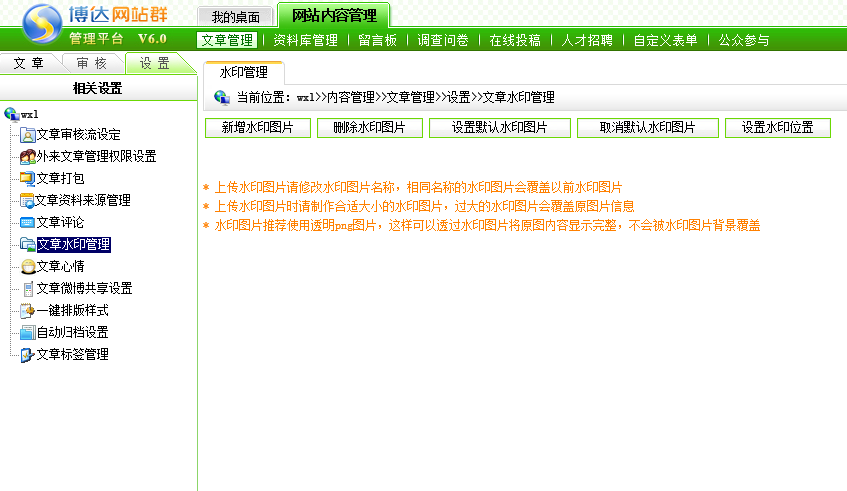Viewport: 847px width, 491px height.
Task: Click the 文章打包 icon in sidebar
Action: coord(28,179)
